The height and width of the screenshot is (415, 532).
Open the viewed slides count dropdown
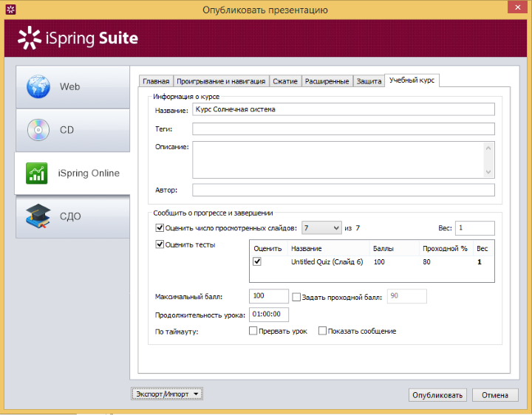point(321,228)
